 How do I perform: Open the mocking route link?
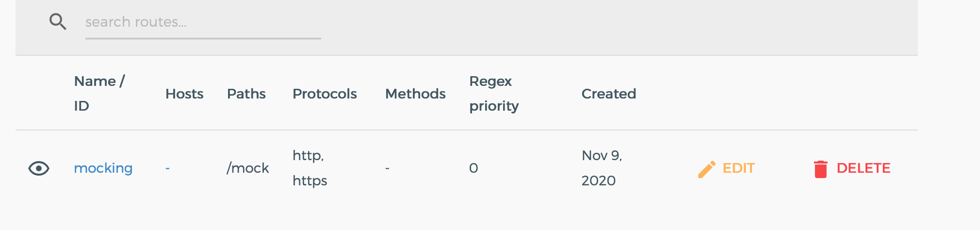point(103,168)
